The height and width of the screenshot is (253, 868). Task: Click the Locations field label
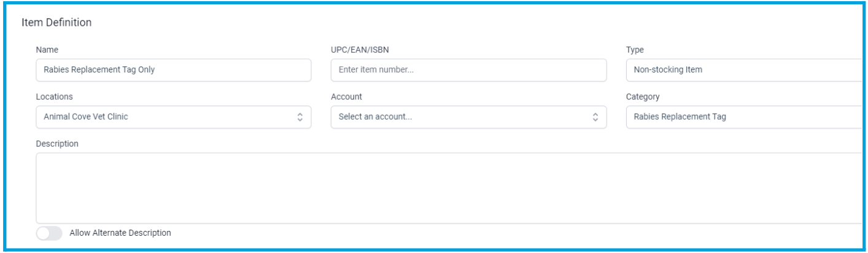pos(54,96)
